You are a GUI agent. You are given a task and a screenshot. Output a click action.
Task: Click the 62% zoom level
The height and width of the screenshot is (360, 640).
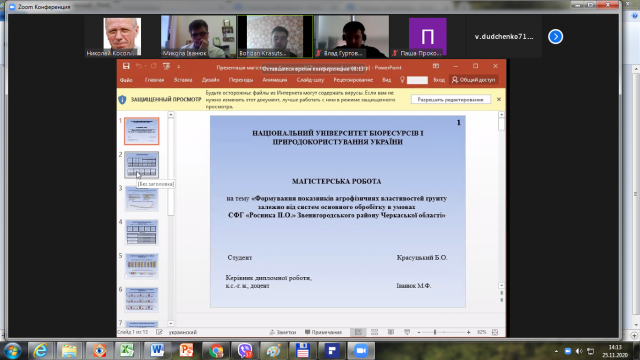pyautogui.click(x=482, y=332)
